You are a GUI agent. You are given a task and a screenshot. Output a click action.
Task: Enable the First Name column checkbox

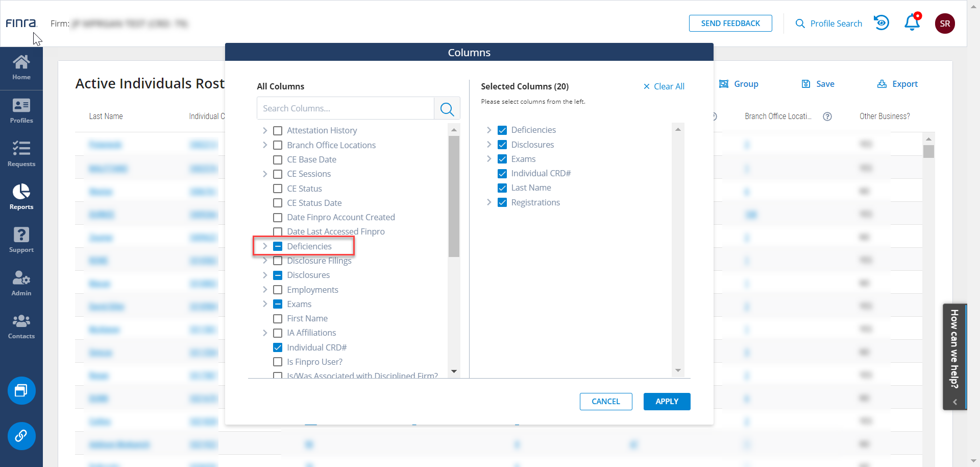click(x=278, y=319)
